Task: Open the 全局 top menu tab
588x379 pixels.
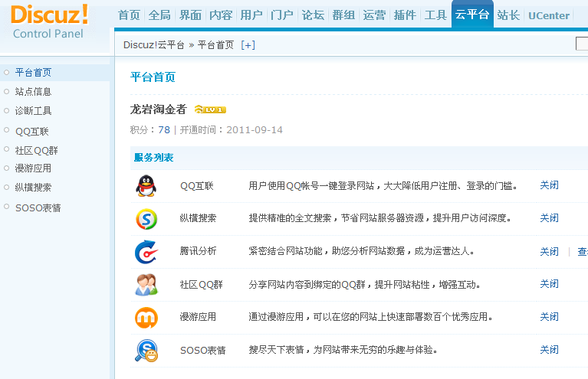Action: [159, 15]
